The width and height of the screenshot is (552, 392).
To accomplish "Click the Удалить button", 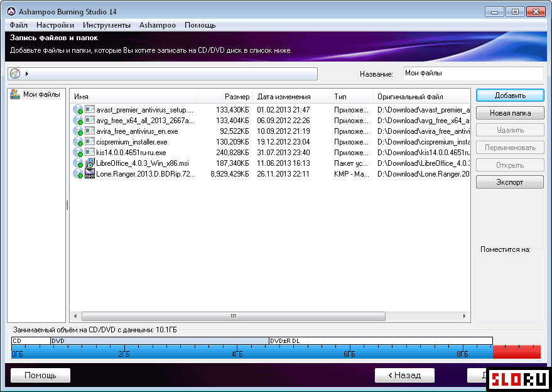I will (x=510, y=130).
